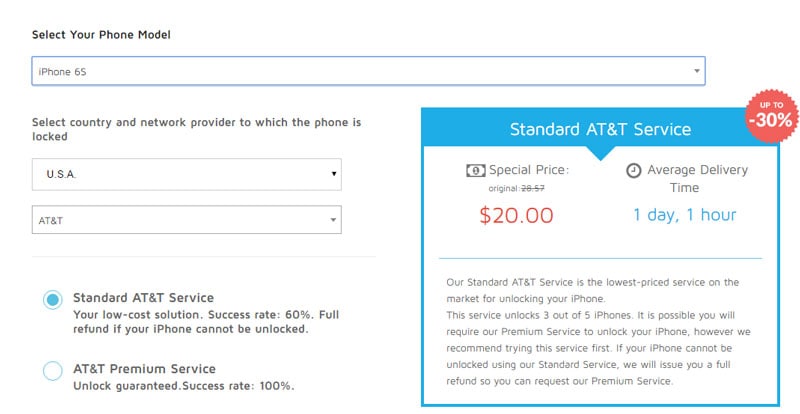Click the 'AT&T Premium Service' option label
Screen dimensions: 800x414
pos(144,369)
